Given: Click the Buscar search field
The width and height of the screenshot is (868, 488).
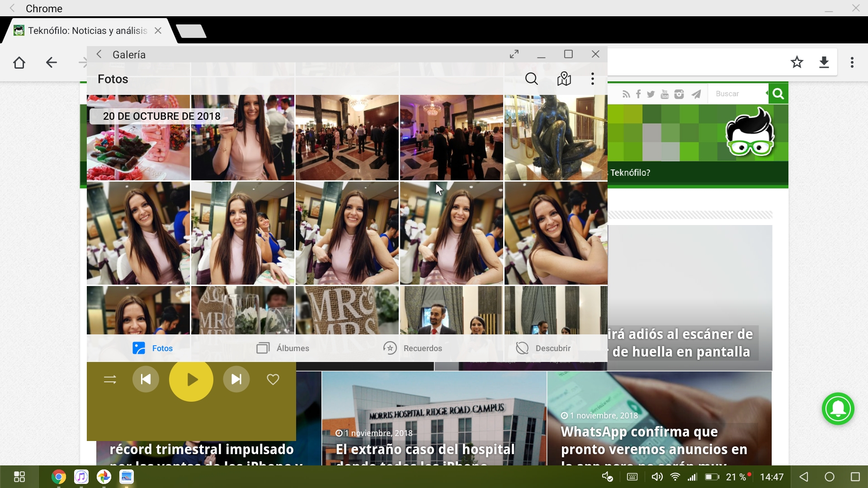Looking at the screenshot, I should (x=738, y=94).
